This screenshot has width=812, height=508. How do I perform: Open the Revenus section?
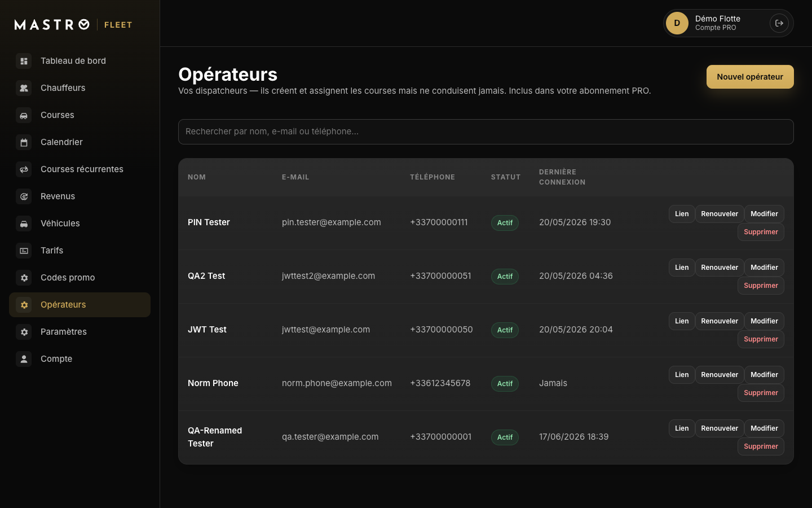80,196
